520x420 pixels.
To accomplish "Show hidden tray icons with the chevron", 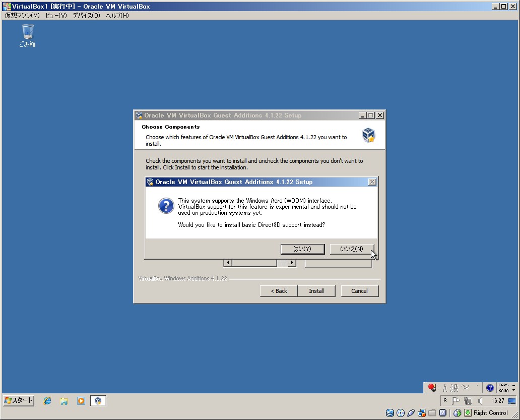I will 445,400.
